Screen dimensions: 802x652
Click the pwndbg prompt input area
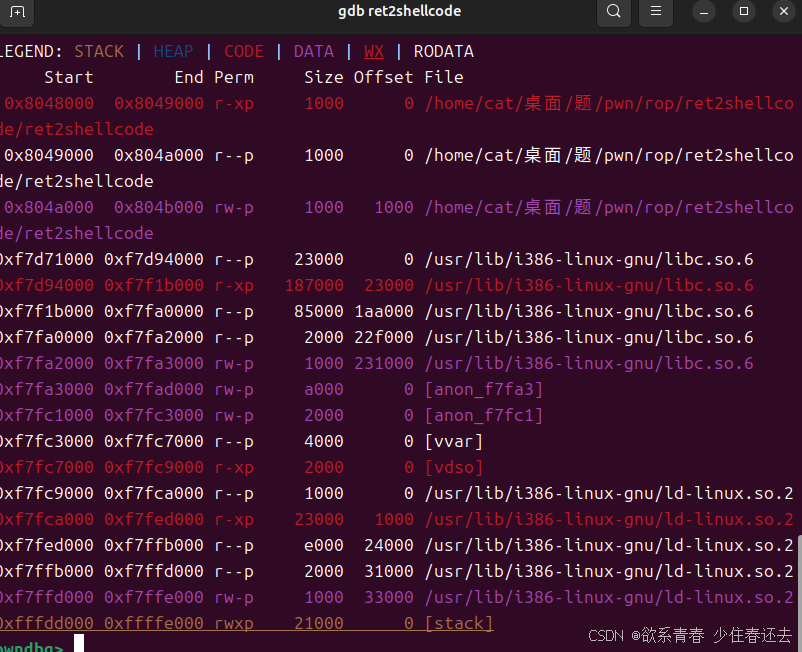(x=100, y=645)
